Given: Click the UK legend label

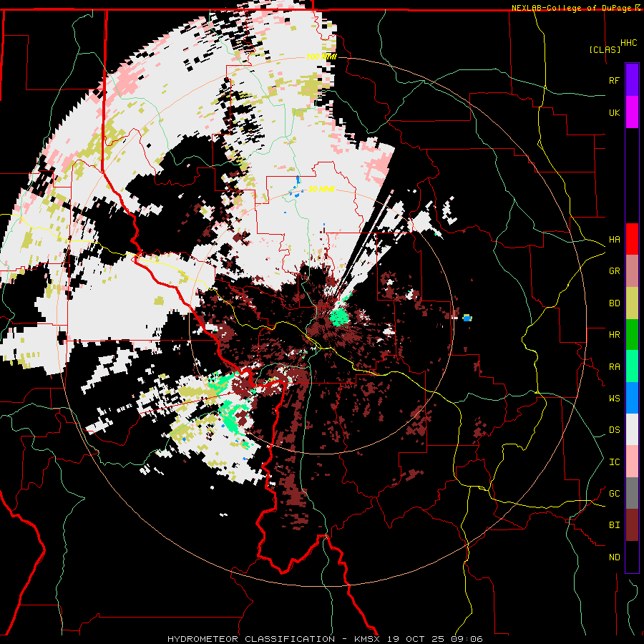Looking at the screenshot, I should [614, 112].
